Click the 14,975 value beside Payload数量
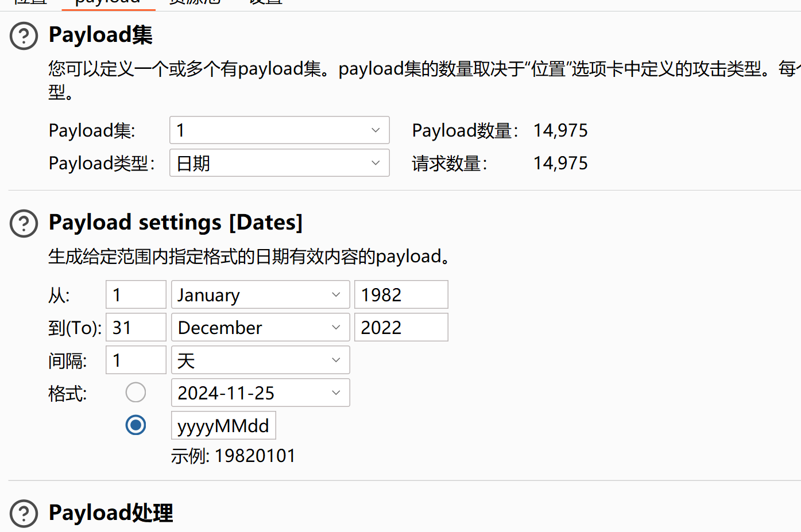The image size is (801, 532). pyautogui.click(x=560, y=130)
